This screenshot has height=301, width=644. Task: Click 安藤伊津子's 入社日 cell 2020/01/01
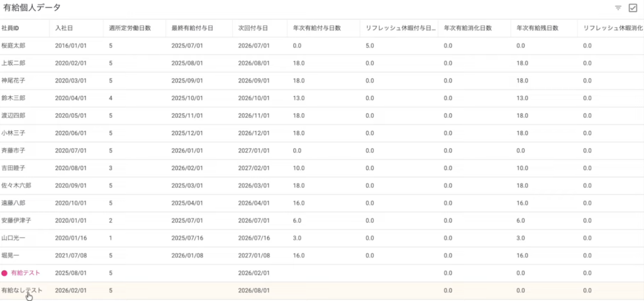69,220
